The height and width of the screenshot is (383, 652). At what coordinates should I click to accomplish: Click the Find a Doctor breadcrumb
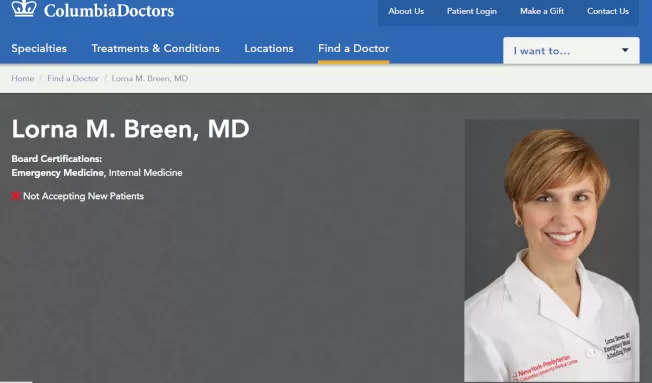click(x=73, y=78)
